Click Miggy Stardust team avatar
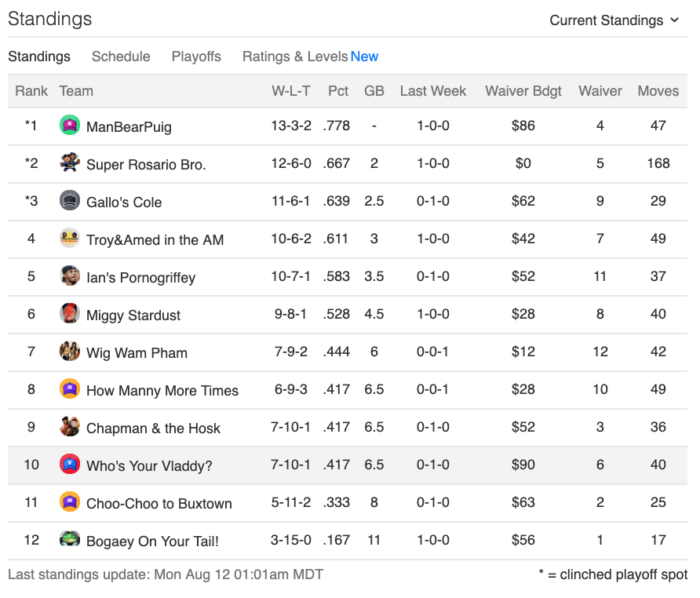Screen dimensions: 700x598 point(70,313)
